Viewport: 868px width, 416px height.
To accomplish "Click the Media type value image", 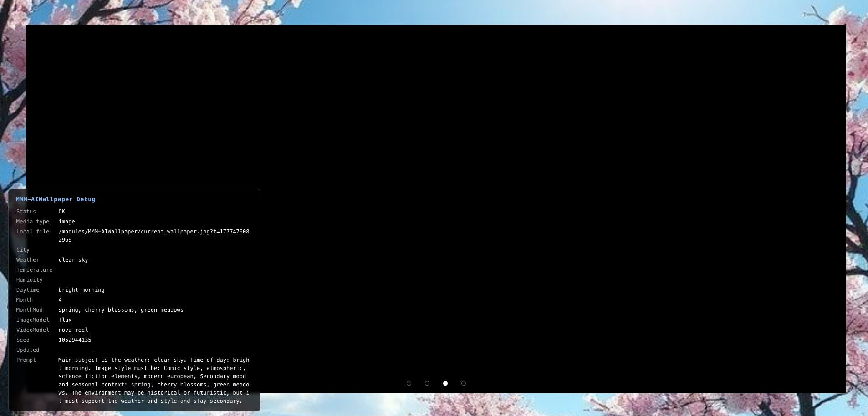I will tap(66, 222).
